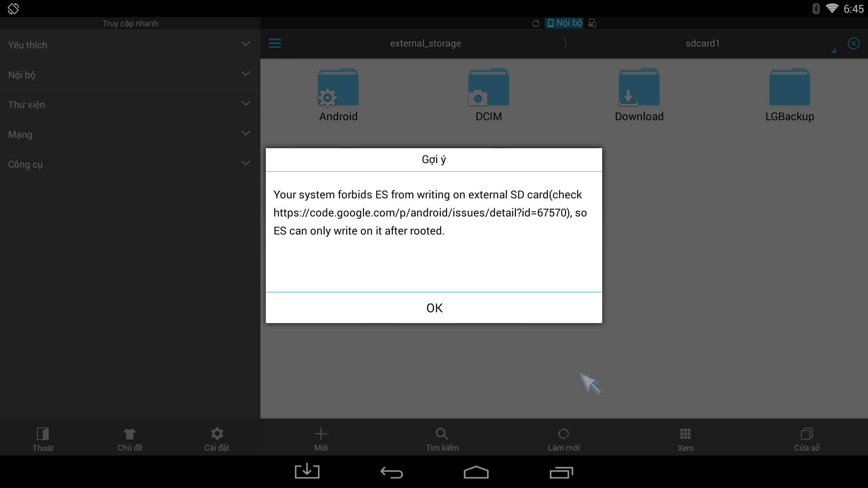Screen dimensions: 868x488
Task: Click the OK button to dismiss
Action: [x=434, y=307]
